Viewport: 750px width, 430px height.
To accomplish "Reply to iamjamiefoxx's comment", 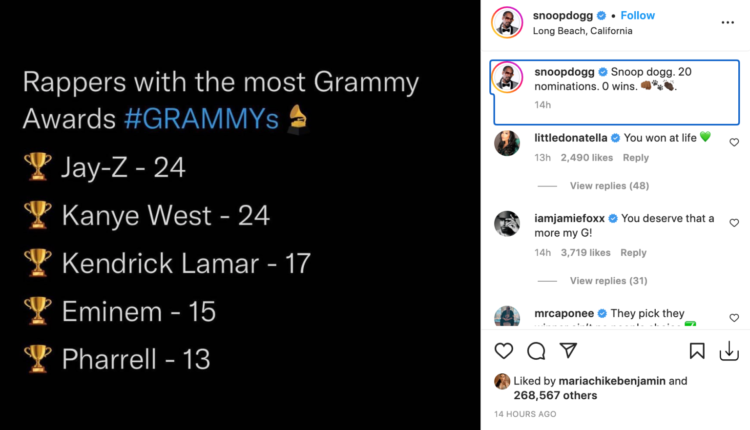I will click(633, 253).
